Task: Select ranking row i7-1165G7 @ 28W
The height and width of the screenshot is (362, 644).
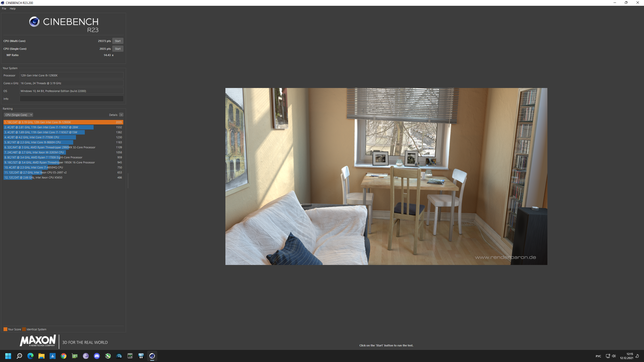Action: click(63, 127)
